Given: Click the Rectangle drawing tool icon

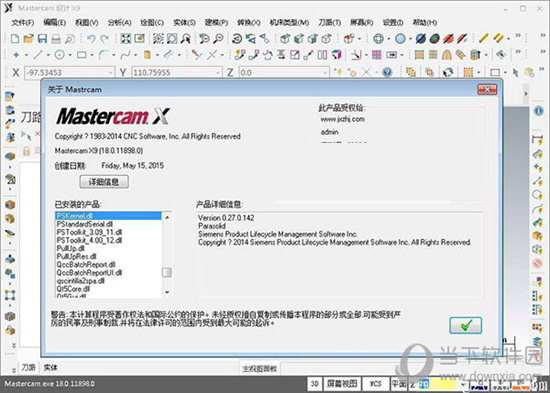Looking at the screenshot, I should pyautogui.click(x=82, y=55).
